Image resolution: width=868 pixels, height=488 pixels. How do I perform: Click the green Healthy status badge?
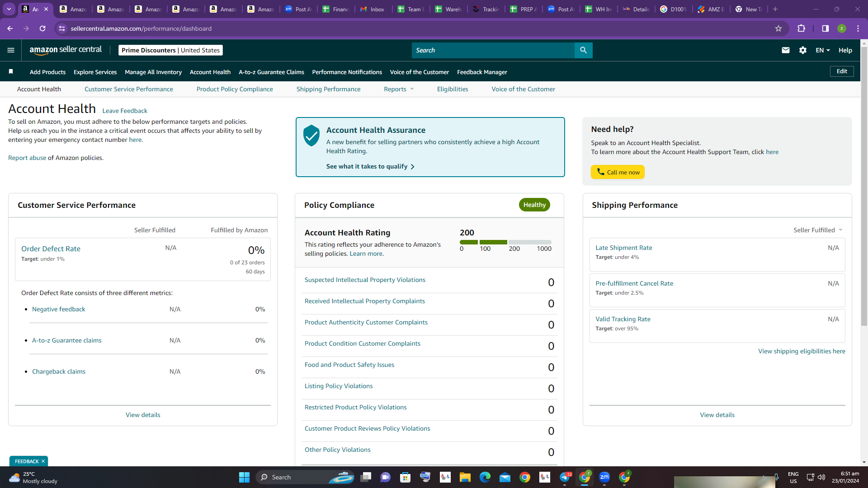[x=534, y=205]
